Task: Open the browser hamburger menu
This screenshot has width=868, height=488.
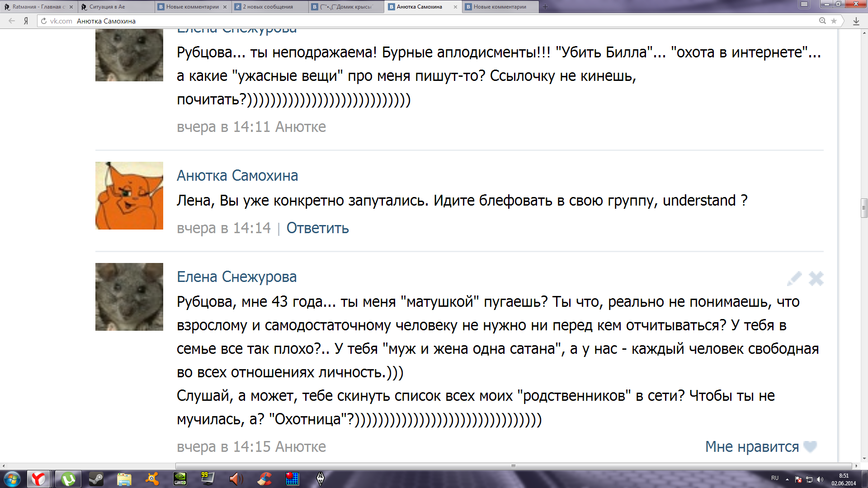Action: point(804,5)
